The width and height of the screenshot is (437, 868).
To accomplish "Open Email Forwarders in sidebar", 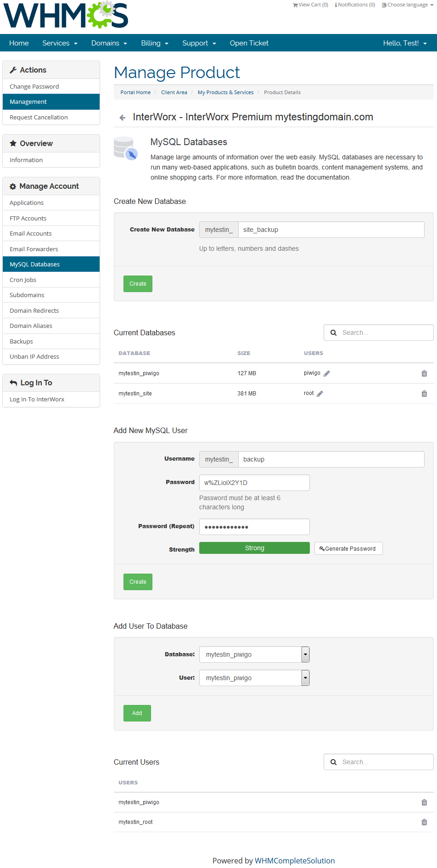I will (51, 249).
